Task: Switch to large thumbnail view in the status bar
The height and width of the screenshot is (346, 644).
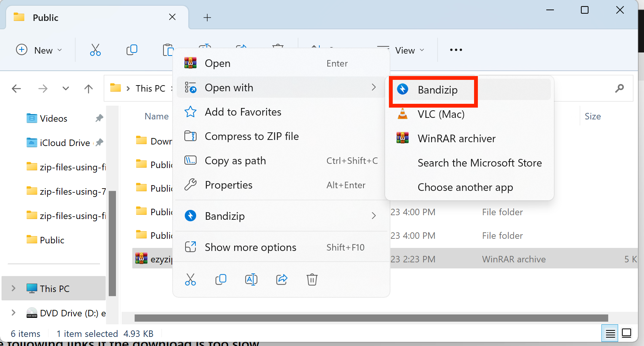Action: pyautogui.click(x=626, y=333)
